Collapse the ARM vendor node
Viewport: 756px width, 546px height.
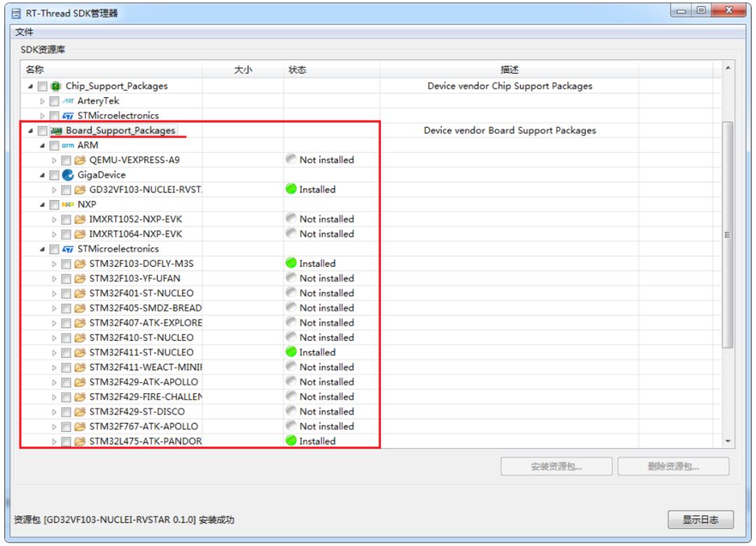pos(43,146)
